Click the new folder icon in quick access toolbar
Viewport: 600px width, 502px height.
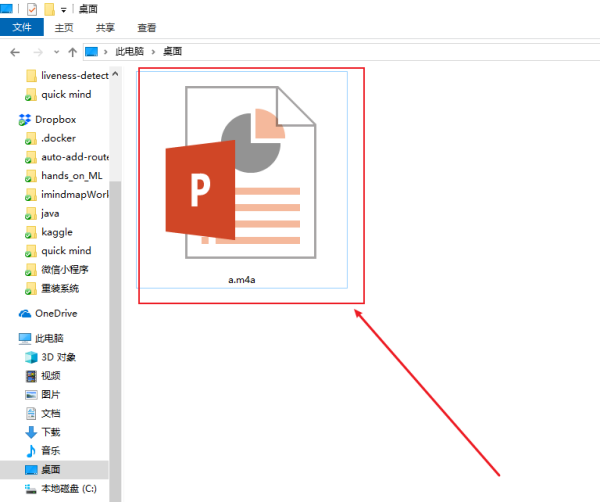click(49, 9)
